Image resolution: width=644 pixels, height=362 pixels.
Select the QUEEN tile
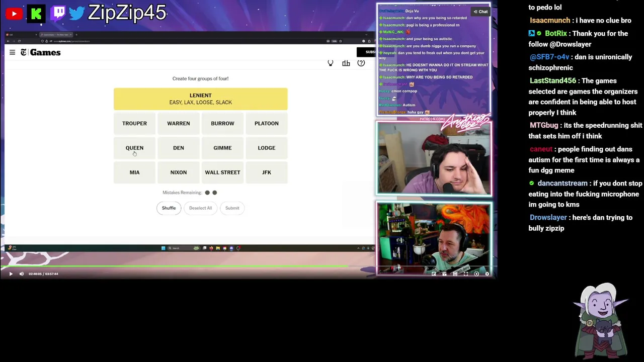point(134,148)
